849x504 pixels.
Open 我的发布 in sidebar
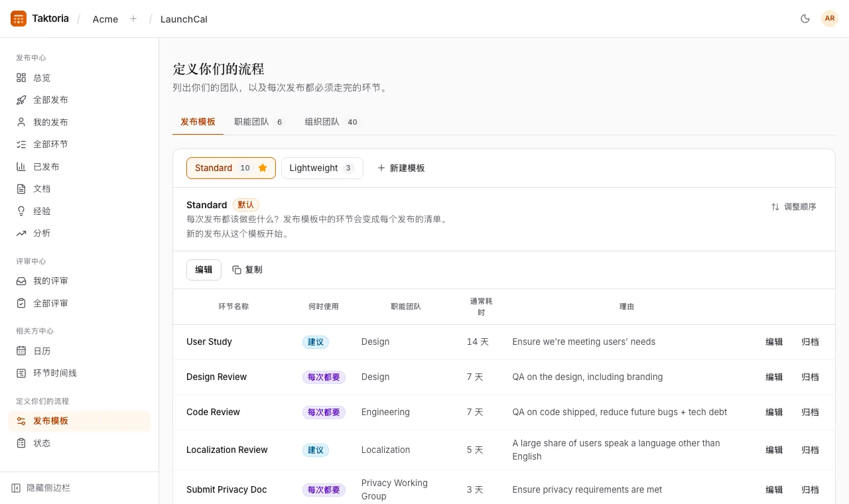80,122
